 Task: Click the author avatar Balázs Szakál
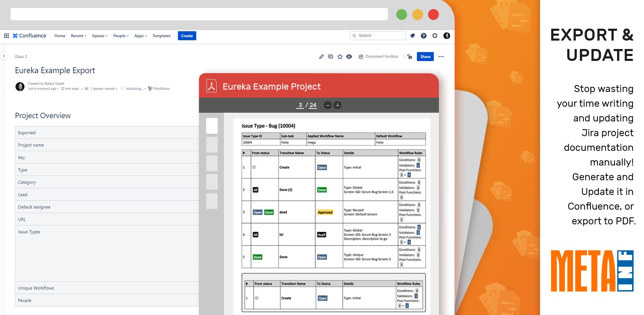[20, 86]
